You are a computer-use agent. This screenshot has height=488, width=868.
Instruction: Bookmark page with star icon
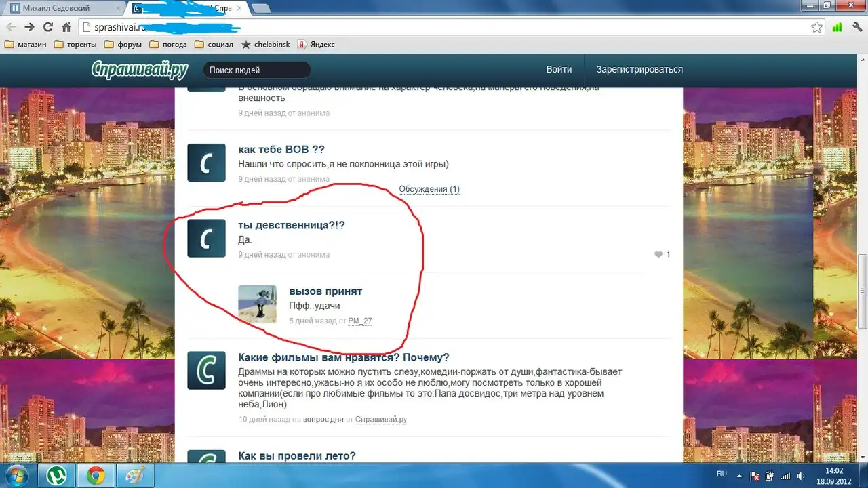click(x=817, y=27)
